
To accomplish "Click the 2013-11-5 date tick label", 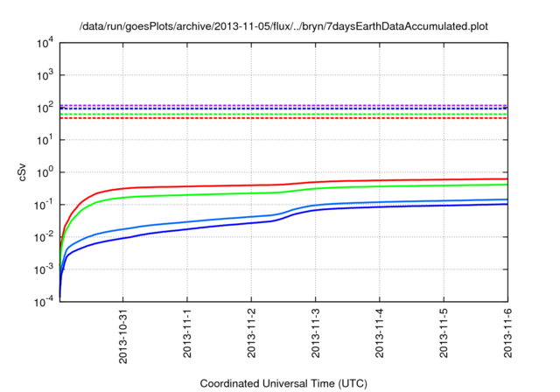I will tap(444, 333).
